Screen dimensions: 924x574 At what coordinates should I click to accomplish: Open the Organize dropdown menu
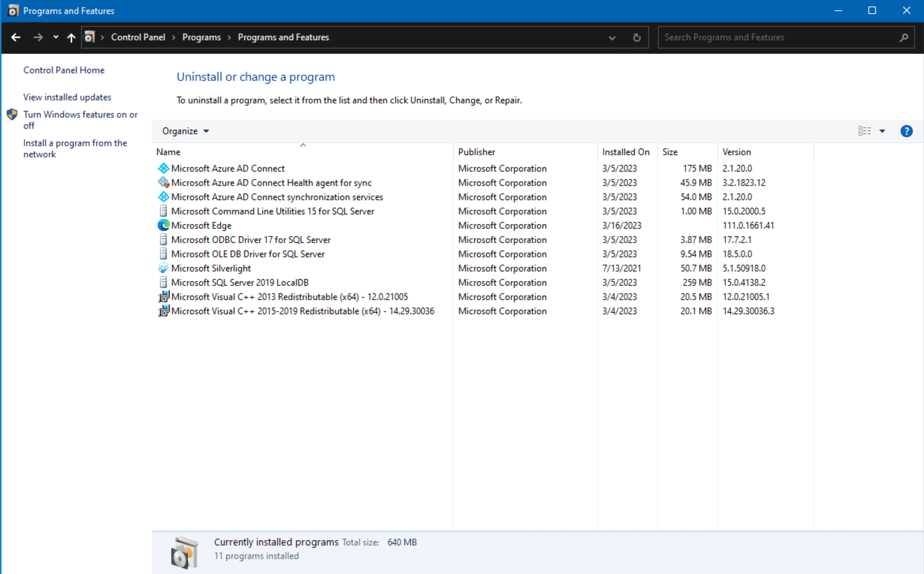pyautogui.click(x=184, y=131)
